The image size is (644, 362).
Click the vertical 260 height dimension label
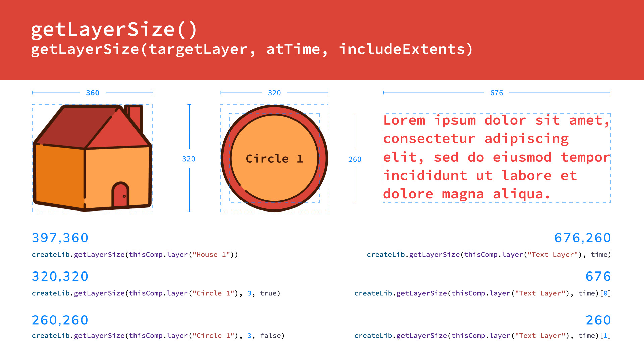[x=355, y=159]
